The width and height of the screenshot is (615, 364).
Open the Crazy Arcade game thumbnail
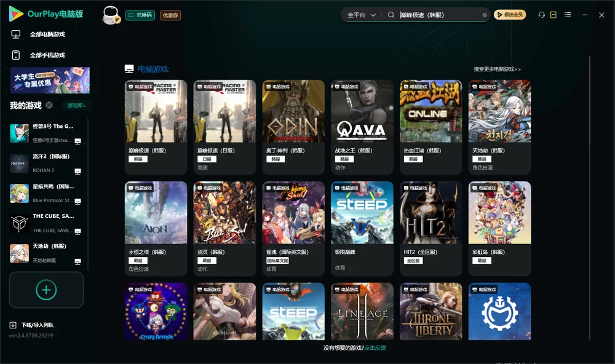click(156, 312)
